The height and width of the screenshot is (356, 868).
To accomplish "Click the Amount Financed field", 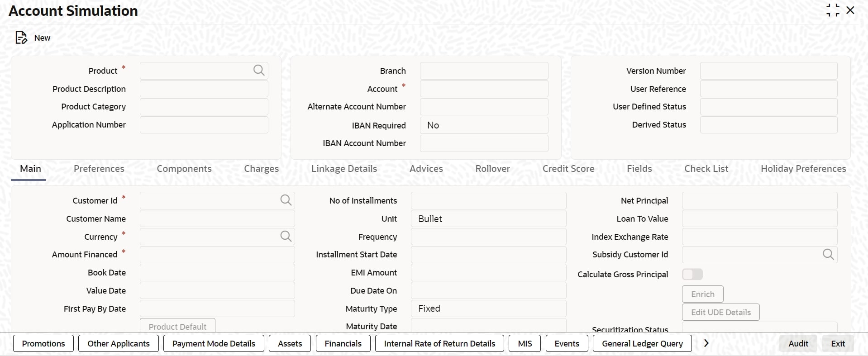I will [217, 255].
